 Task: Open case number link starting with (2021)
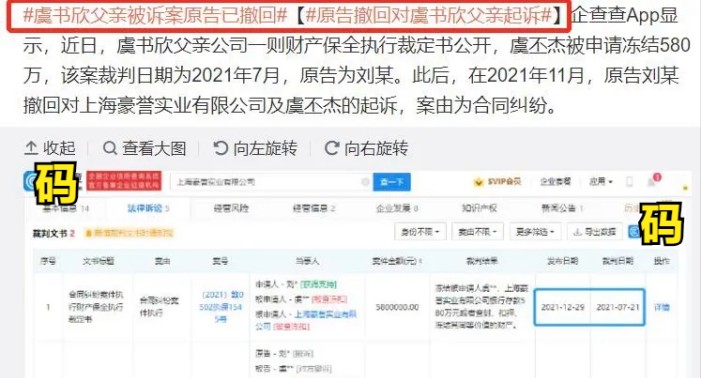click(222, 307)
